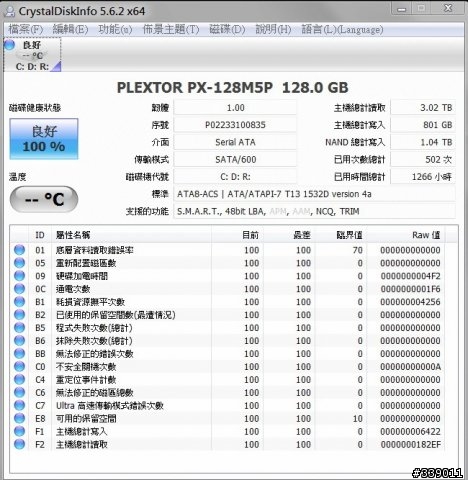468x481 pixels.
Task: Click the blue health orb in the disk tab
Action: [10, 45]
